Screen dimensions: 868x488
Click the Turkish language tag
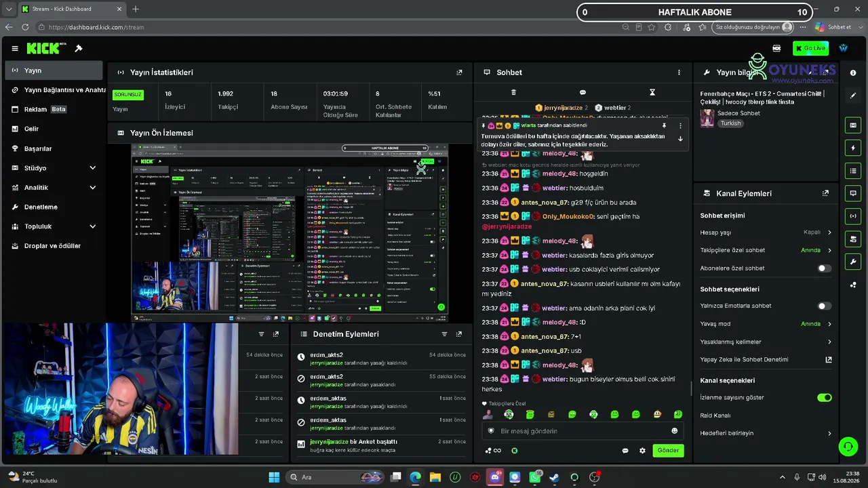pos(730,123)
